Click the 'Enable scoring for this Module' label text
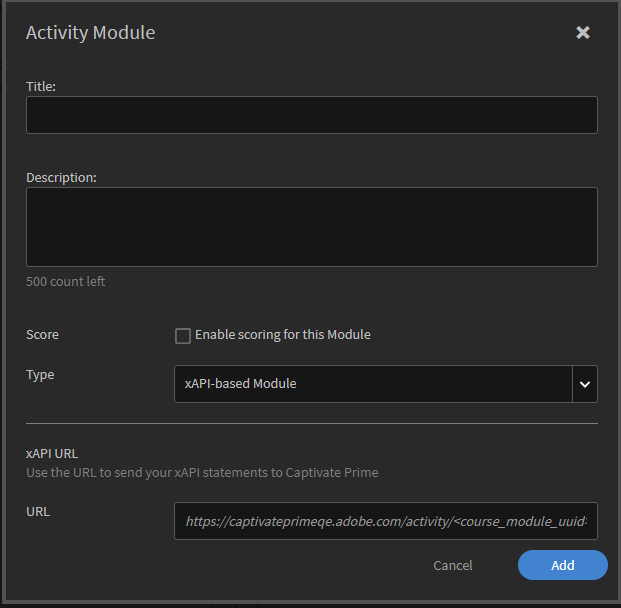The height and width of the screenshot is (608, 621). tap(283, 335)
